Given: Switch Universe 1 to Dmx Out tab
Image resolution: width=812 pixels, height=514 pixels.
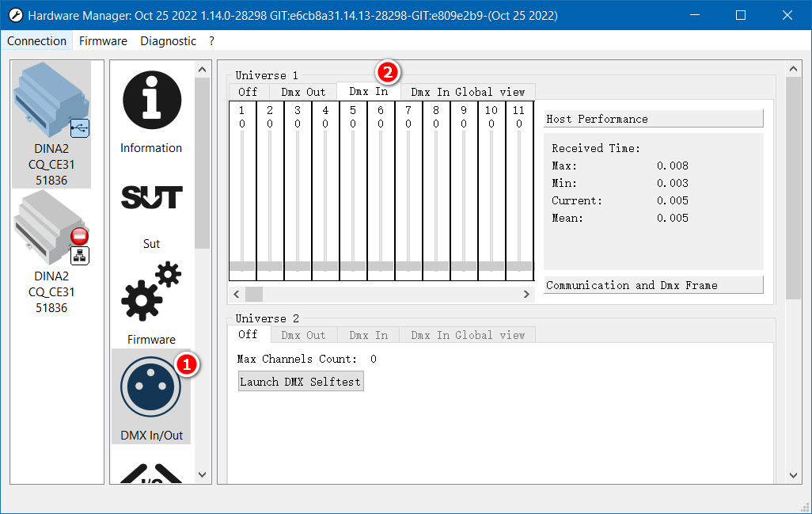Looking at the screenshot, I should 303,92.
